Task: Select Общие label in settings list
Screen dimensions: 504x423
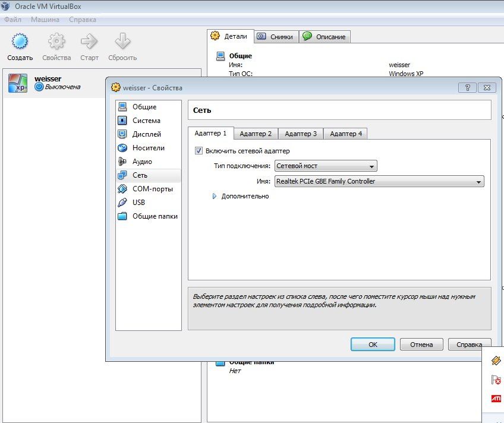Action: pos(144,107)
